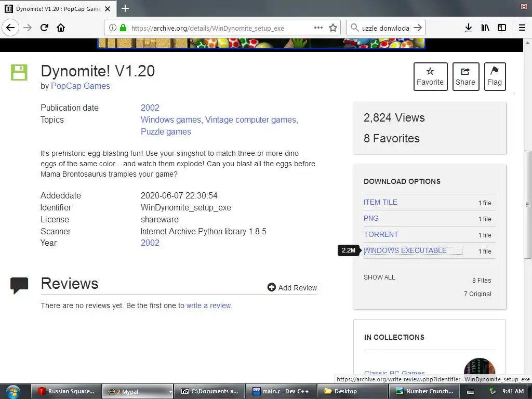Bookmark this page with the star icon
Image resolution: width=532 pixels, height=399 pixels.
pos(333,28)
